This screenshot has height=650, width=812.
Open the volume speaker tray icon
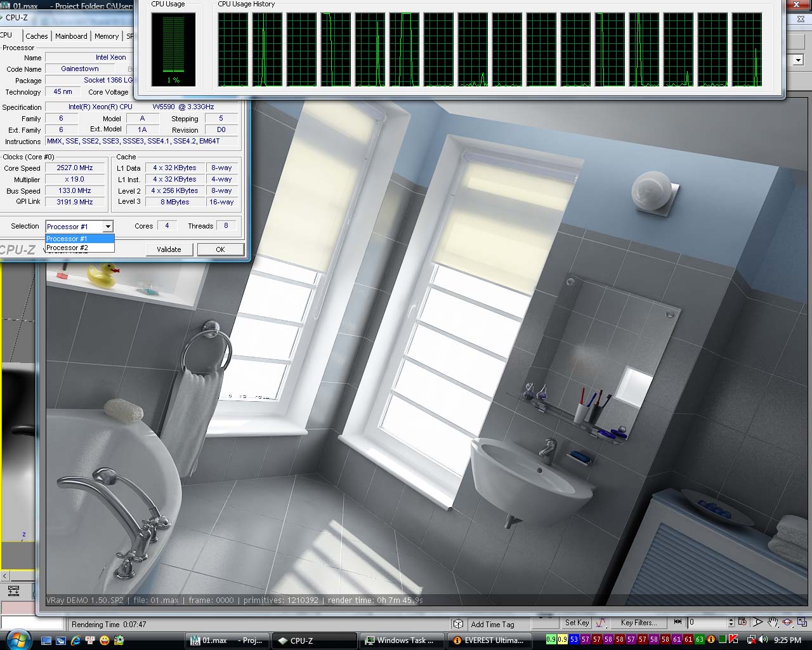[763, 639]
